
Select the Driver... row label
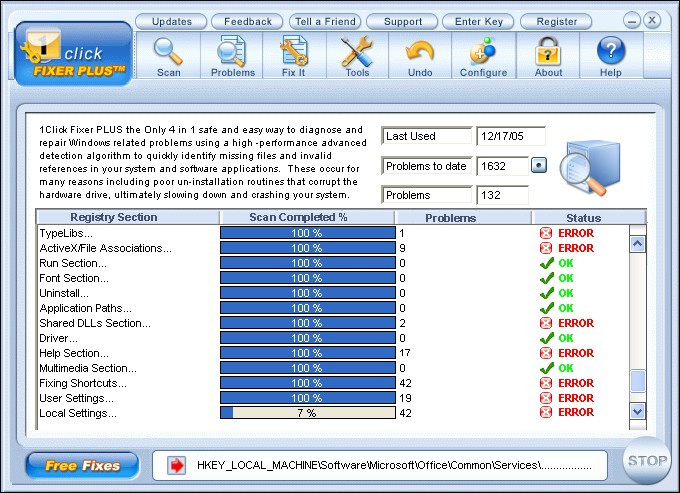coord(58,338)
